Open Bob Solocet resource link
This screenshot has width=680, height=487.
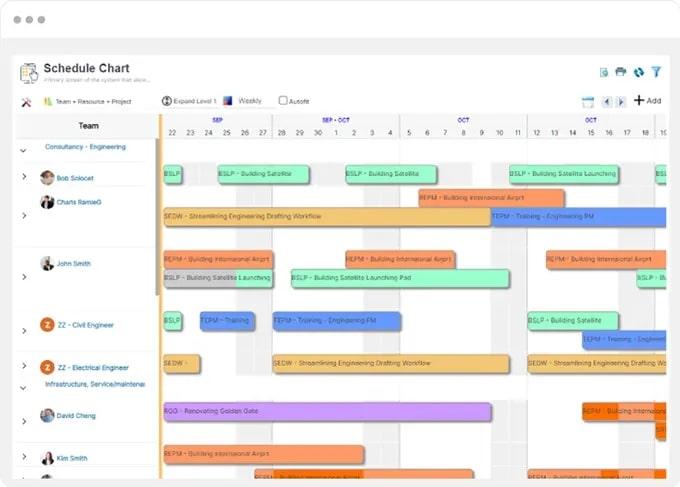[x=75, y=178]
